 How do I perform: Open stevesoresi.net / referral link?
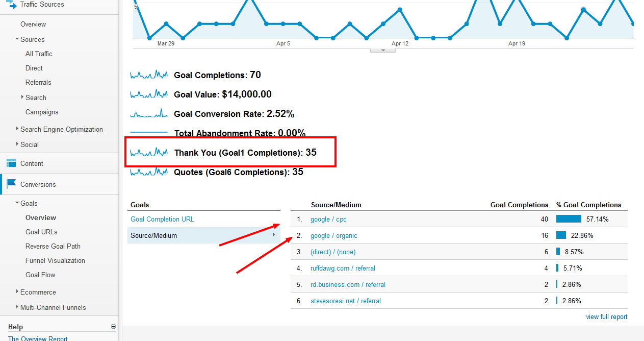[346, 301]
